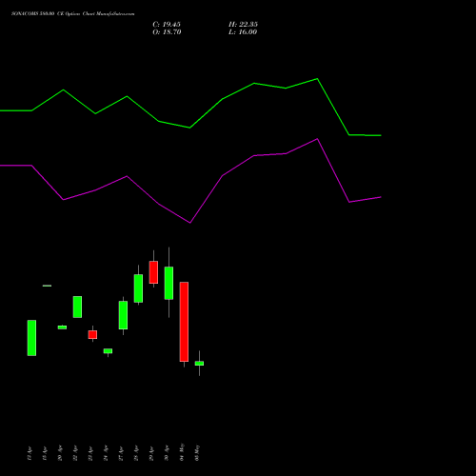Click the green candle above 28 Apr

138,288
